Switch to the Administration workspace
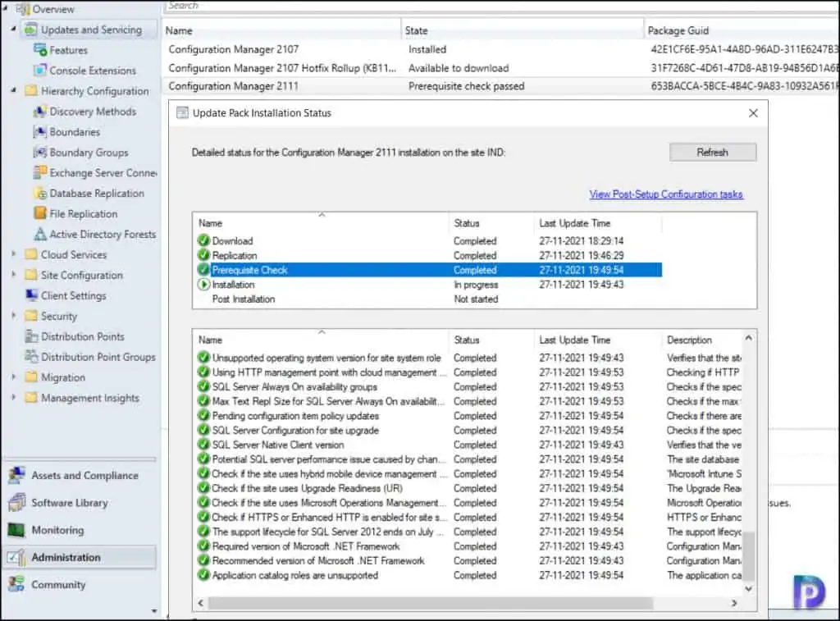 [x=80, y=557]
